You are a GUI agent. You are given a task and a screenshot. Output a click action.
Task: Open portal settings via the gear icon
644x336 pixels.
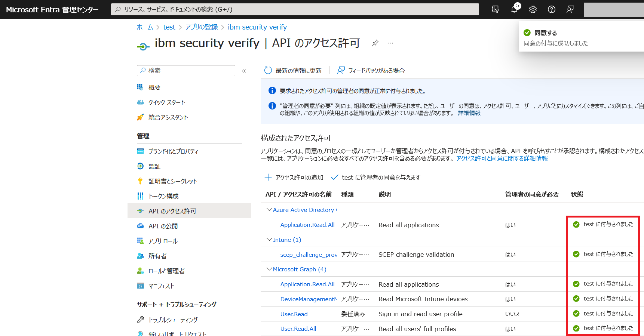click(x=533, y=9)
